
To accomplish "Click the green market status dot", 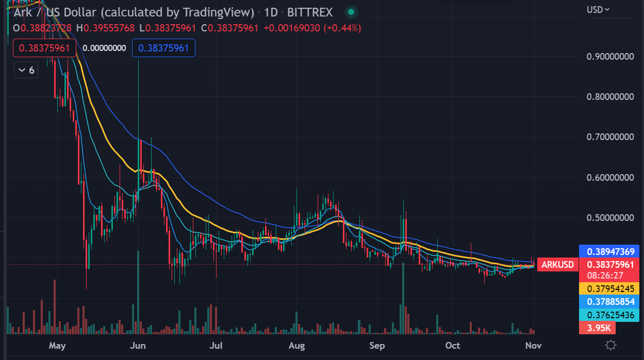I will (x=351, y=12).
